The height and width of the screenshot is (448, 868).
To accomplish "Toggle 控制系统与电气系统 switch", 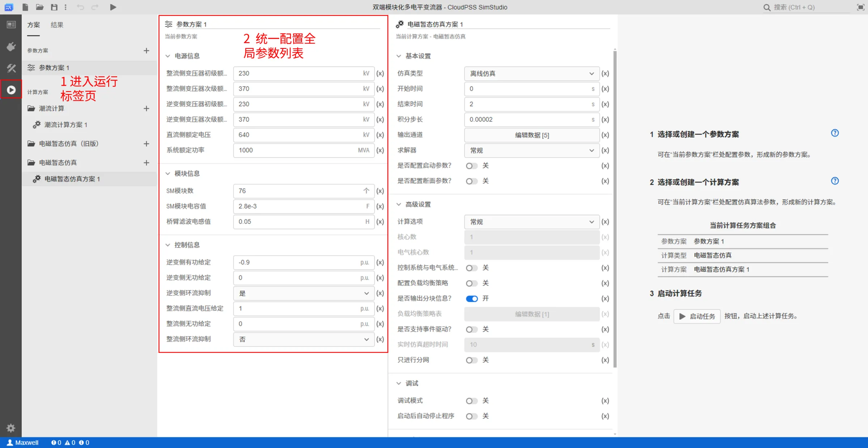I will click(x=472, y=268).
